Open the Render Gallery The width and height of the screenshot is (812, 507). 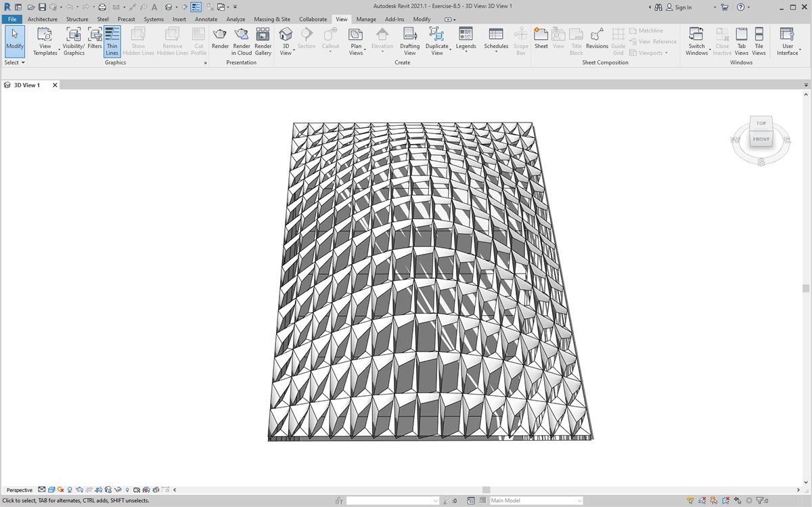coord(263,41)
